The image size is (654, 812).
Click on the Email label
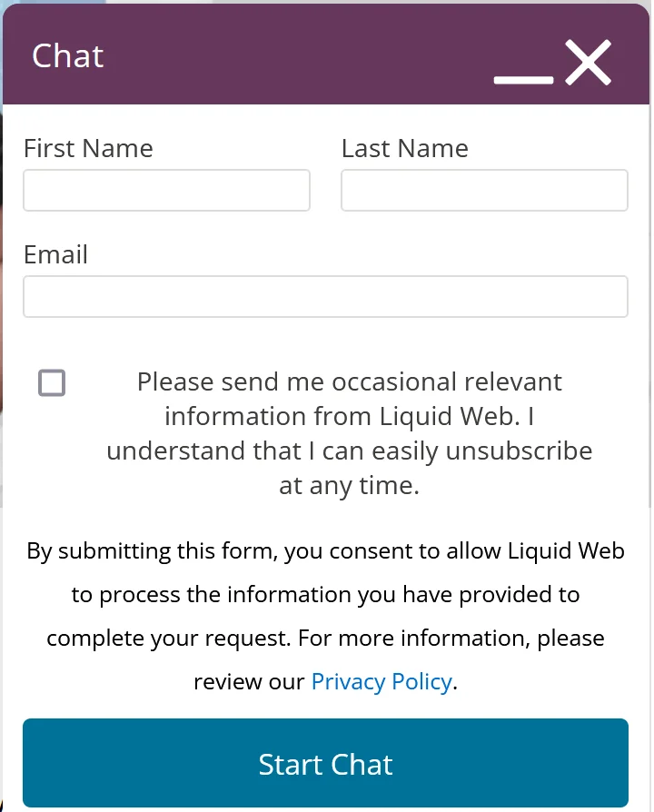click(x=56, y=255)
